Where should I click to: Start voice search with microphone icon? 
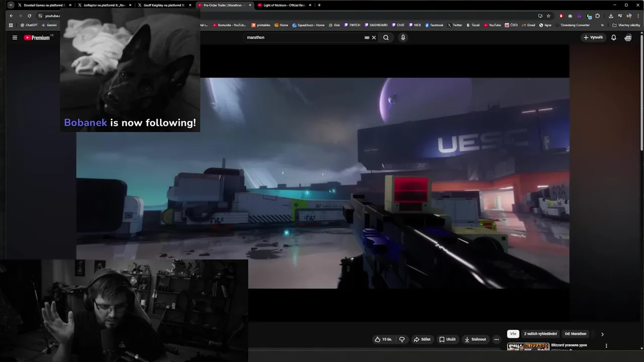(403, 38)
